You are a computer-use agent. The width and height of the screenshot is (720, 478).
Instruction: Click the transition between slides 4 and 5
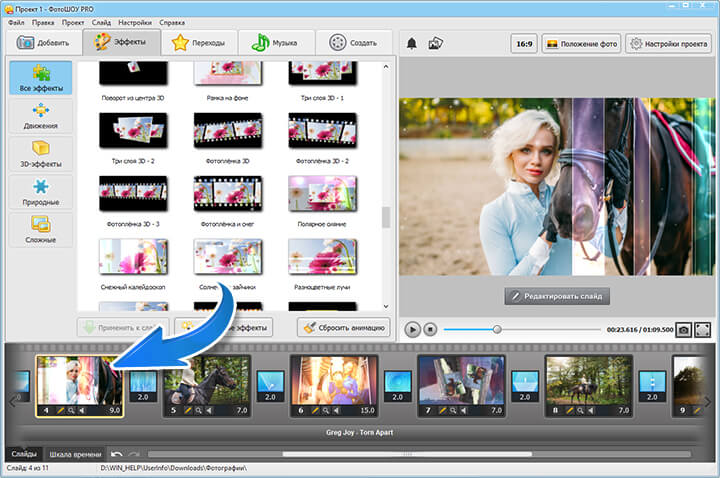143,386
